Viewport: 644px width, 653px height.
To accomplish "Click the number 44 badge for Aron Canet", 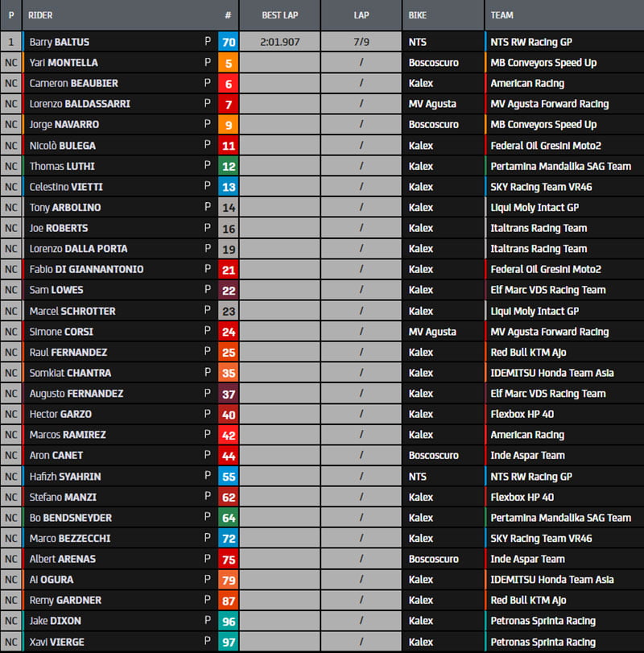I will tap(228, 456).
